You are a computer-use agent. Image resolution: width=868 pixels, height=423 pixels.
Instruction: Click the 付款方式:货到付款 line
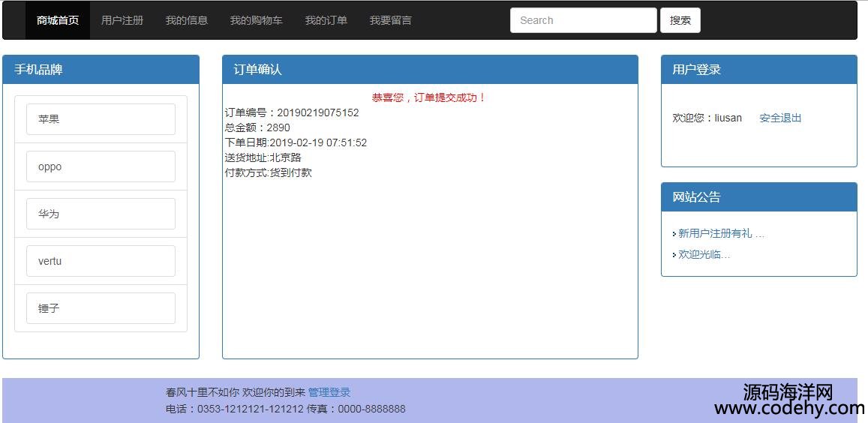[269, 172]
